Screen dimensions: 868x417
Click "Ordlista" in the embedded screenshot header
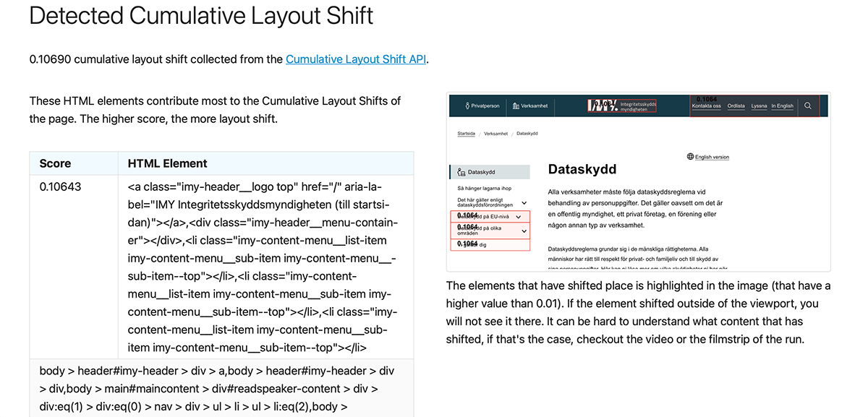point(736,106)
